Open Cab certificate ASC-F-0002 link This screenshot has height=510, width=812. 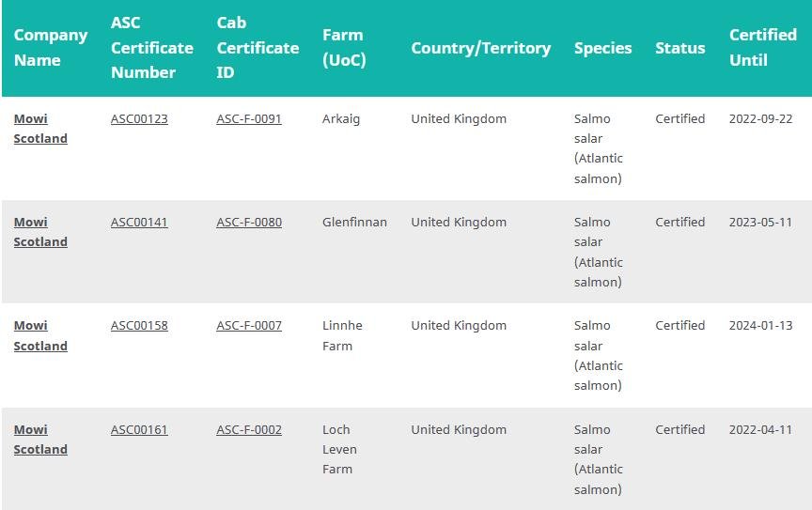pos(249,430)
